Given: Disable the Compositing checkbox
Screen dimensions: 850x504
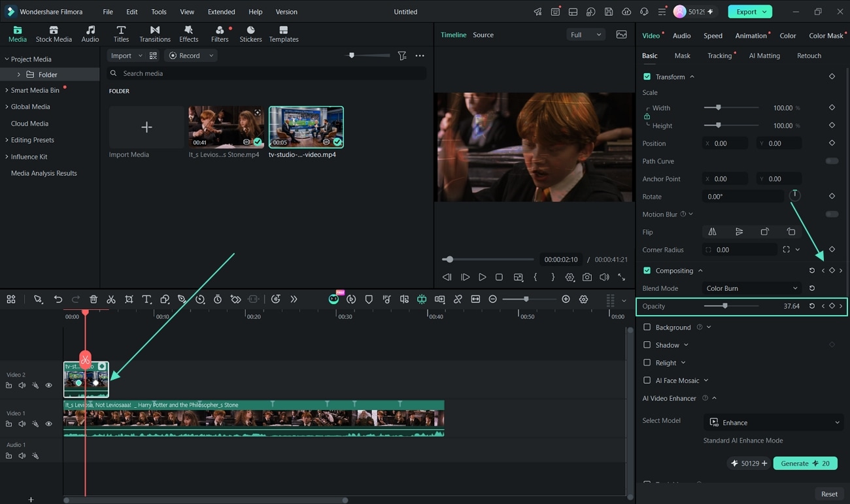Looking at the screenshot, I should pyautogui.click(x=647, y=271).
